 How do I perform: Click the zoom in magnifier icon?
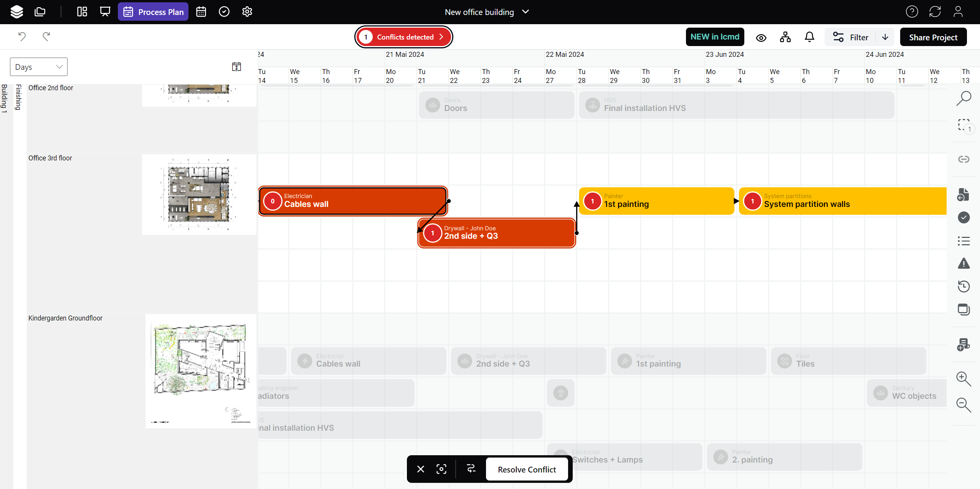point(963,379)
